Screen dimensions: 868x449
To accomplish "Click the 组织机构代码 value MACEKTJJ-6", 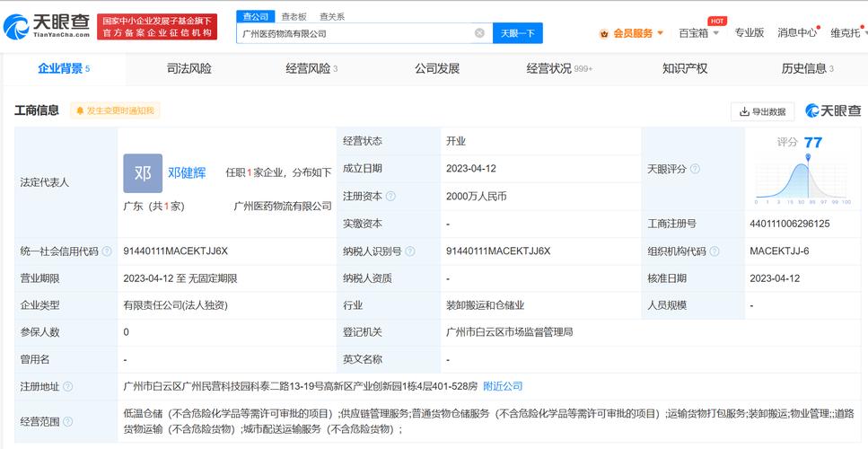I will pos(779,251).
